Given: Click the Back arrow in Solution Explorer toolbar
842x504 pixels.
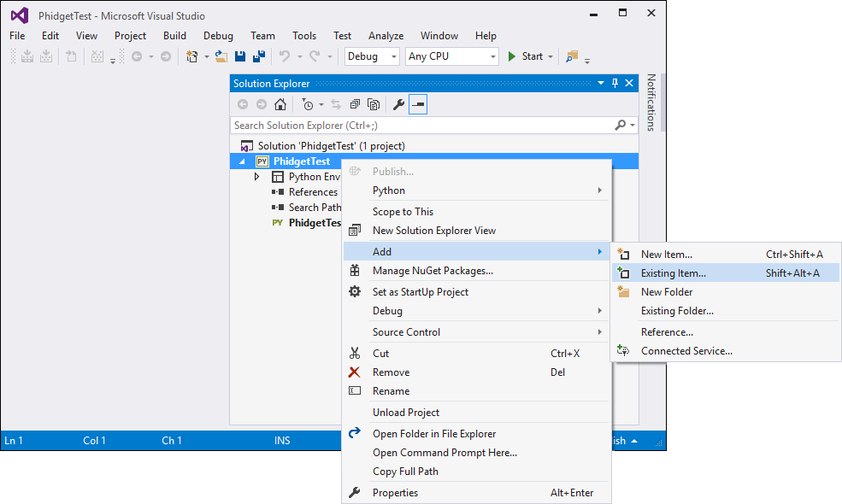Looking at the screenshot, I should pyautogui.click(x=243, y=104).
